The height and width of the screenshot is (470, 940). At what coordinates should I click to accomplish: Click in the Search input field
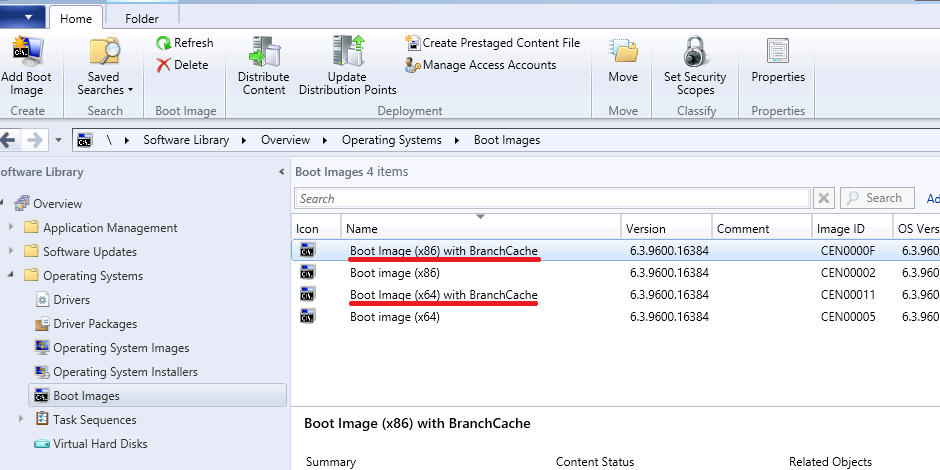click(552, 199)
